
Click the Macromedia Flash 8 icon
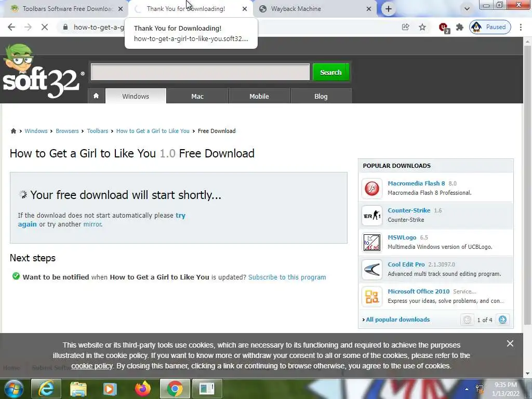372,188
